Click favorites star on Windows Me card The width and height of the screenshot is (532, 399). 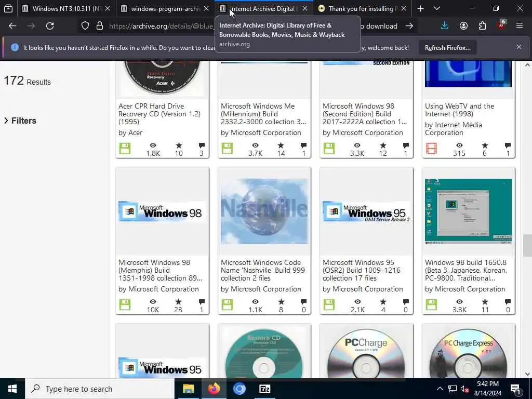click(x=281, y=145)
